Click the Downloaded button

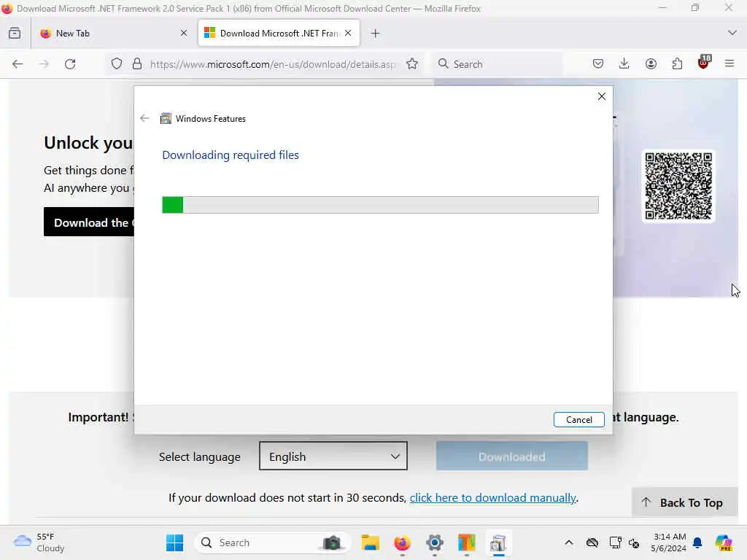pyautogui.click(x=511, y=456)
